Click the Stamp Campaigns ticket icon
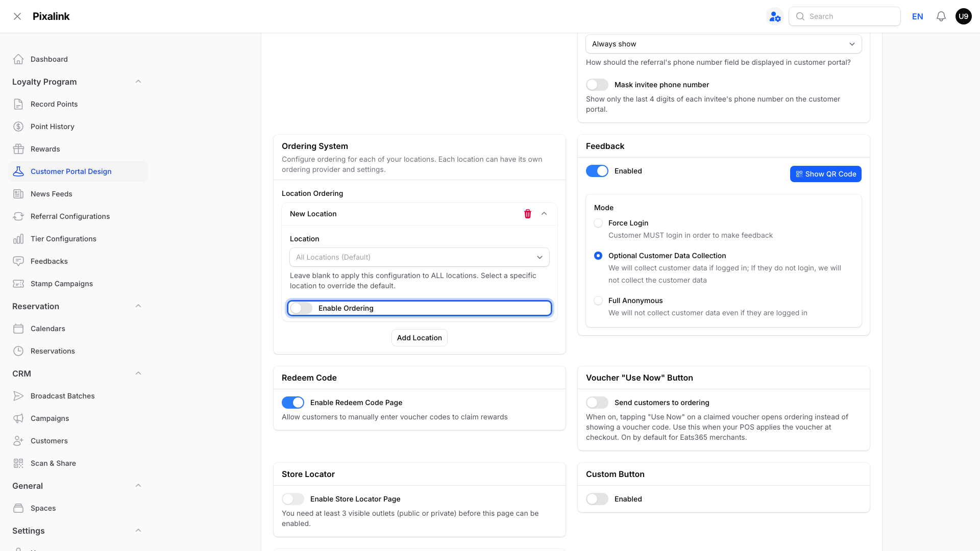This screenshot has height=551, width=980. click(x=18, y=284)
